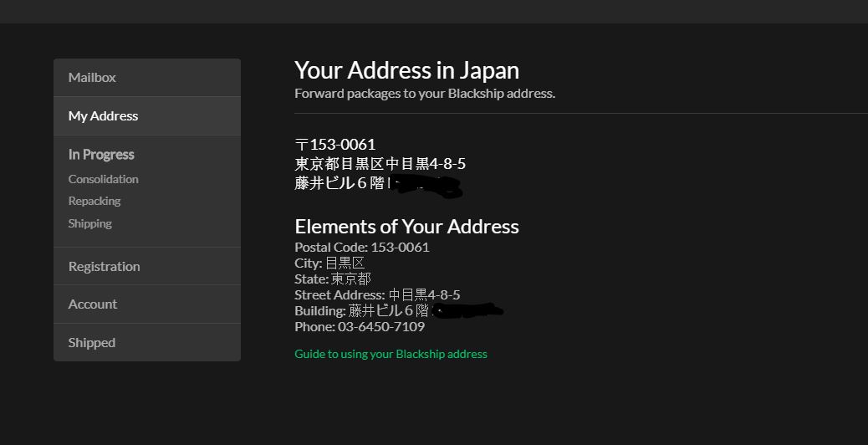Click address line 東京都目黒区中目黒4-8-5
Image resolution: width=868 pixels, height=445 pixels.
tap(380, 164)
